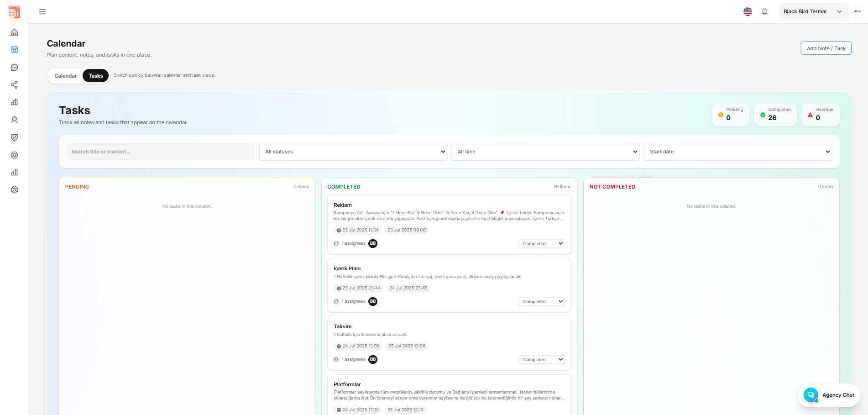
Task: Click the account avatar at top right
Action: [858, 11]
